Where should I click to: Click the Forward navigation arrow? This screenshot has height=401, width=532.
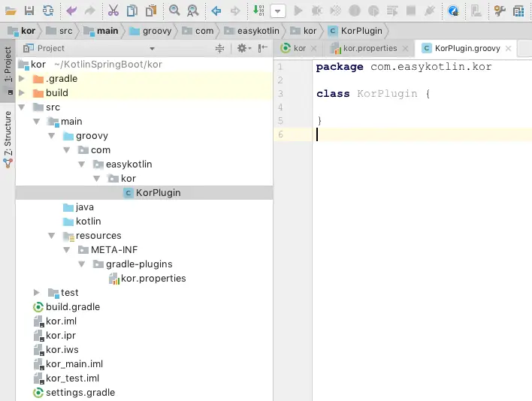click(x=234, y=11)
